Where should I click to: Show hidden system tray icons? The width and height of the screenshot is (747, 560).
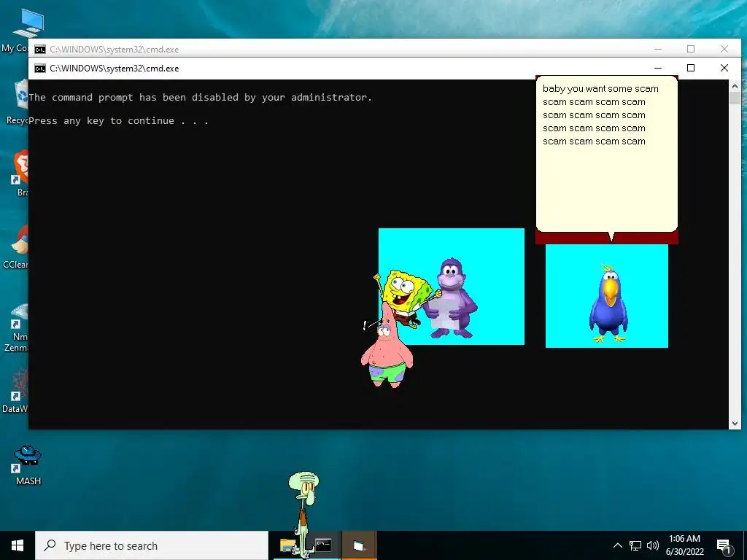[617, 545]
